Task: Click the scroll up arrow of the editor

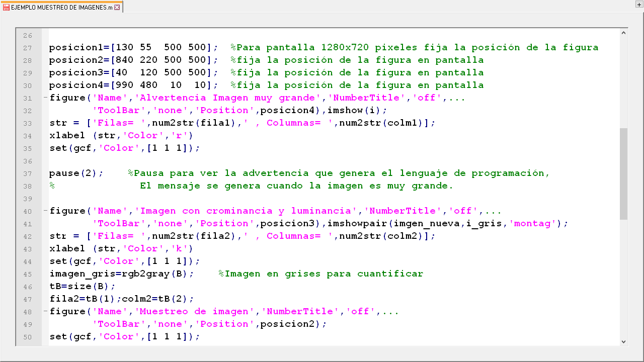Action: [624, 33]
